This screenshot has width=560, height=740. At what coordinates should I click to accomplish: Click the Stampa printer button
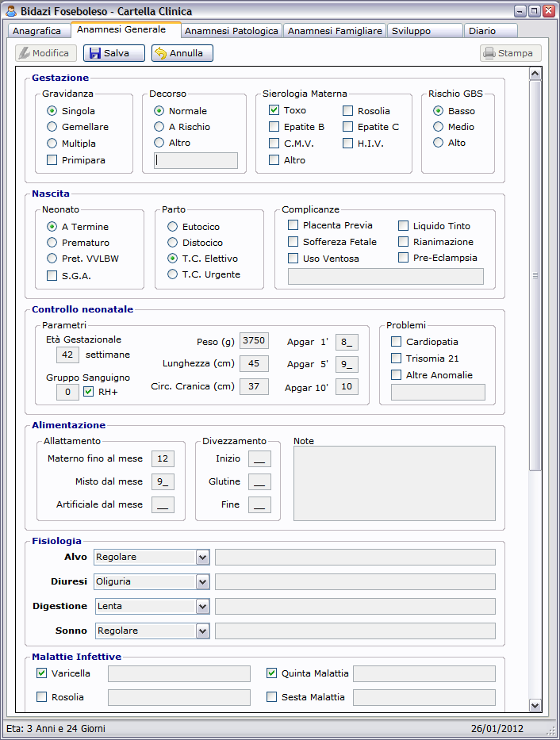pos(511,53)
